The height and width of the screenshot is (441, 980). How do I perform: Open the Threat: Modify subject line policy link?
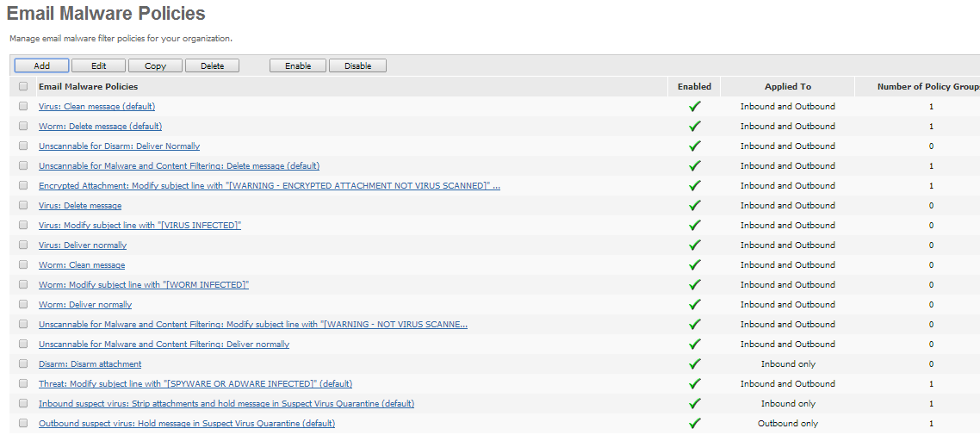(x=195, y=384)
